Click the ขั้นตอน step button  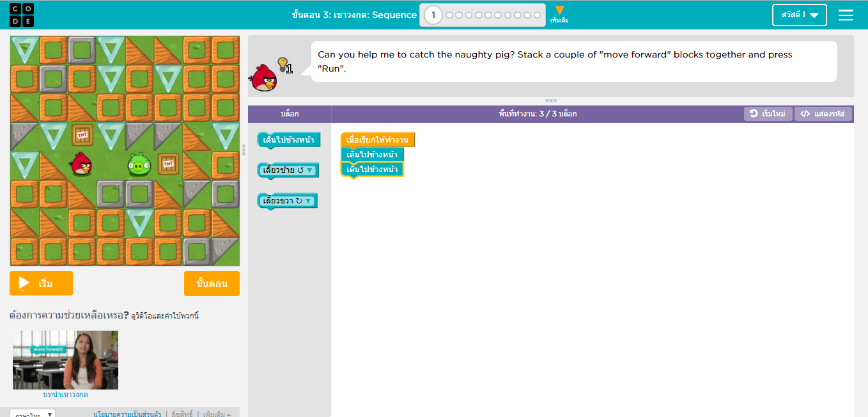[212, 283]
